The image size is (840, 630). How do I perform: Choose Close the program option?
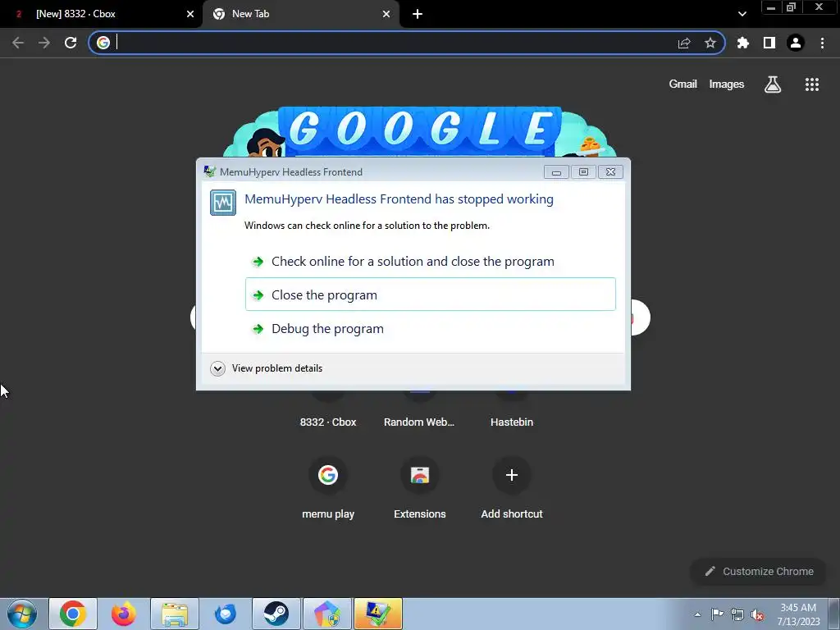coord(430,294)
